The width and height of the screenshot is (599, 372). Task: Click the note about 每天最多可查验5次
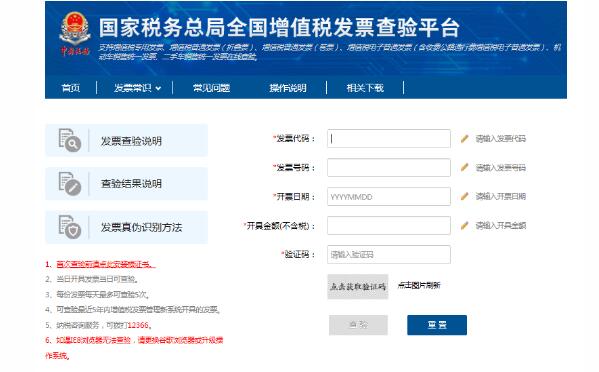point(97,294)
